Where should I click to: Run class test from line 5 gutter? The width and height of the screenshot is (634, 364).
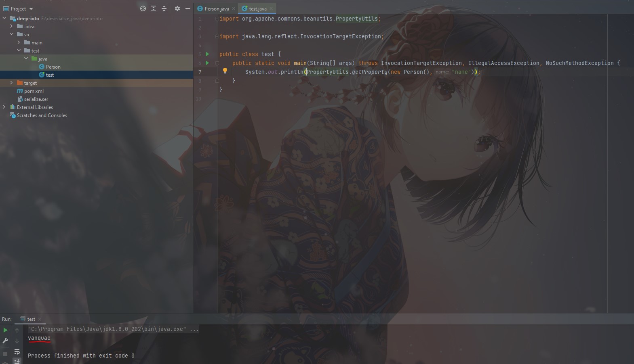(207, 54)
